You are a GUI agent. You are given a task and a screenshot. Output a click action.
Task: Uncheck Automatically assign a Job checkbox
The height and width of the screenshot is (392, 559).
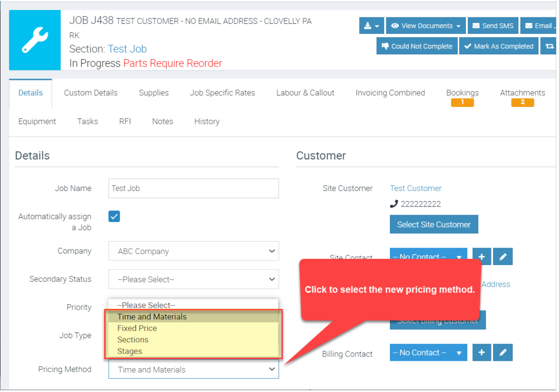coord(114,217)
